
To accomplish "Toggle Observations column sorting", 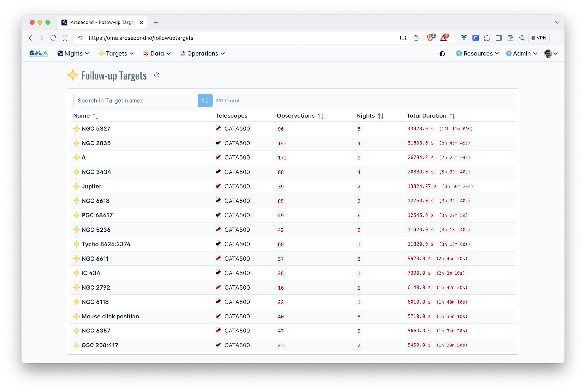I will (x=321, y=115).
